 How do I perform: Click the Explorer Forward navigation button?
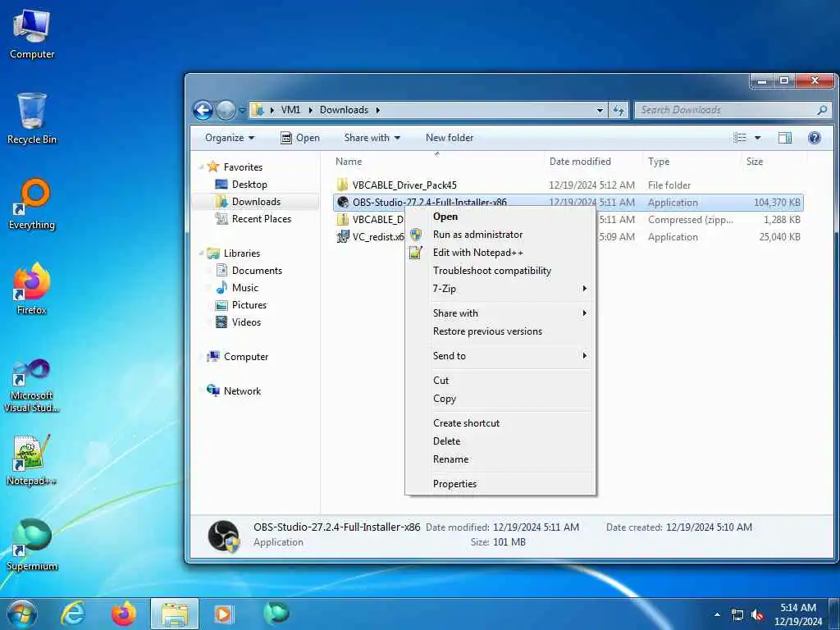coord(226,111)
